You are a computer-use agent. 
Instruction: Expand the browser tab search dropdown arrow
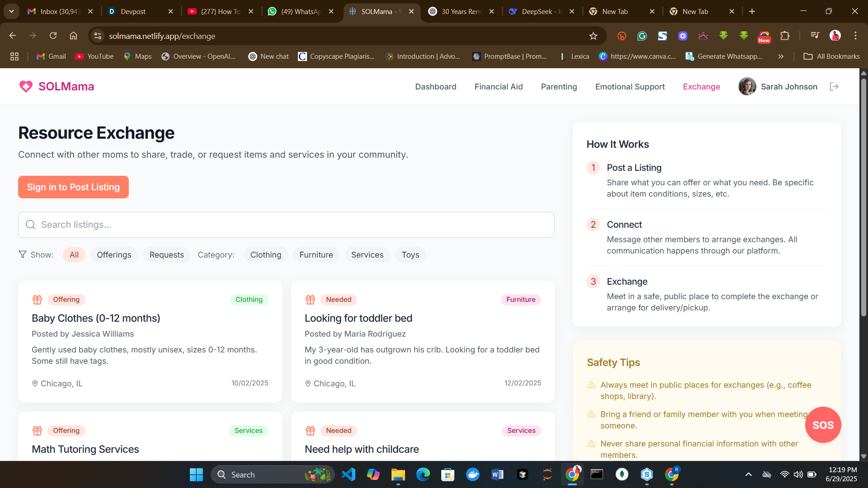[x=11, y=11]
